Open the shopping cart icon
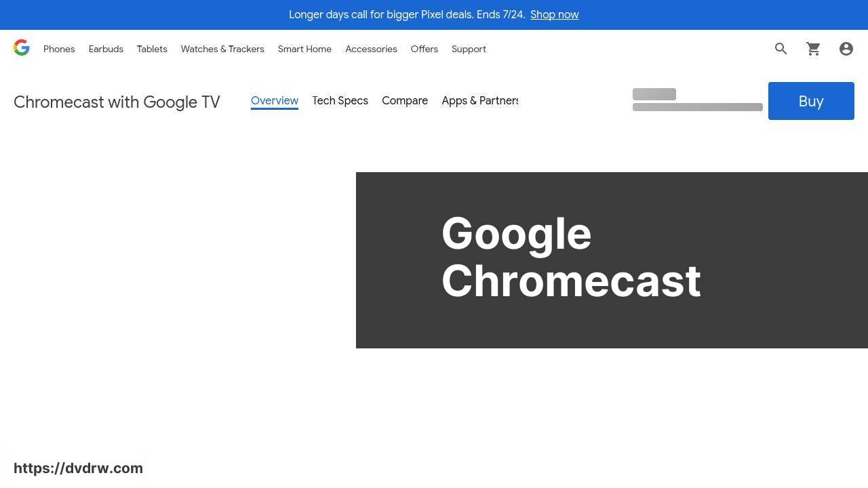This screenshot has height=488, width=868. [x=814, y=49]
